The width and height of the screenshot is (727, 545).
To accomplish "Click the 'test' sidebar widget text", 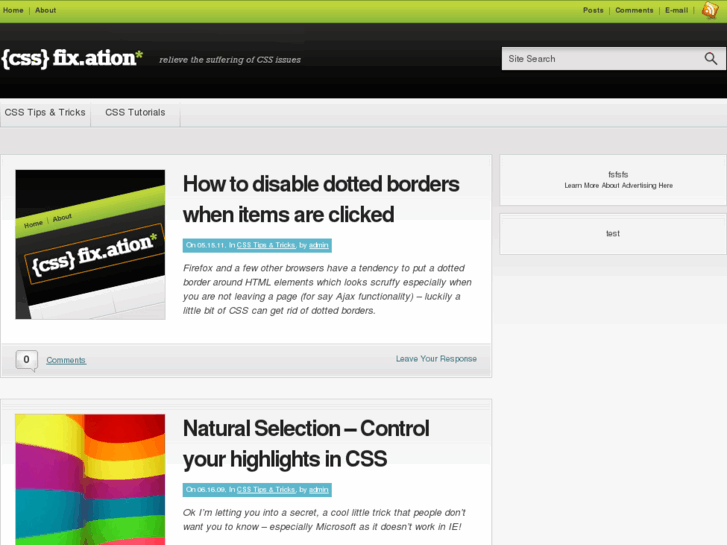I will [612, 234].
